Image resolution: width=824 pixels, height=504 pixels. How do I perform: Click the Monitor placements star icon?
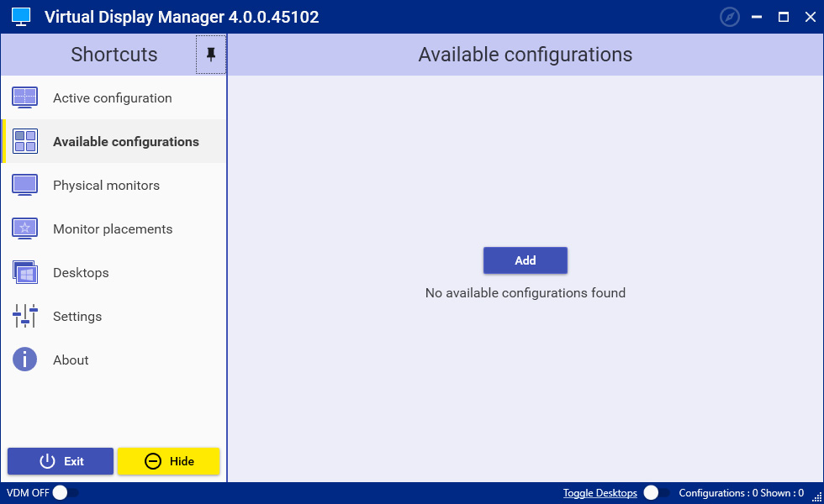[x=24, y=228]
